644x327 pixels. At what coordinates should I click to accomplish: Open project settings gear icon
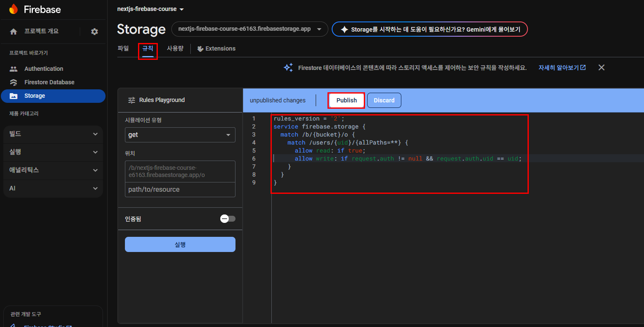click(95, 32)
